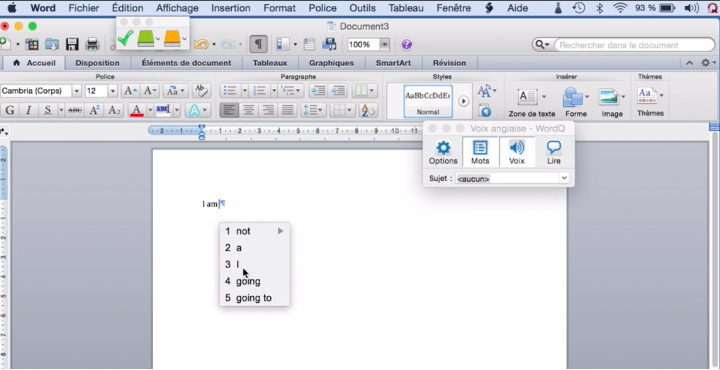Toggle bold (G) formatting
720x370 pixels.
click(x=9, y=110)
